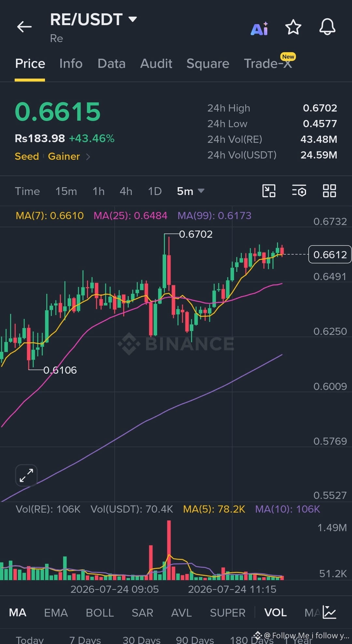352x644 pixels.
Task: Toggle the BOLL indicator
Action: tap(100, 612)
